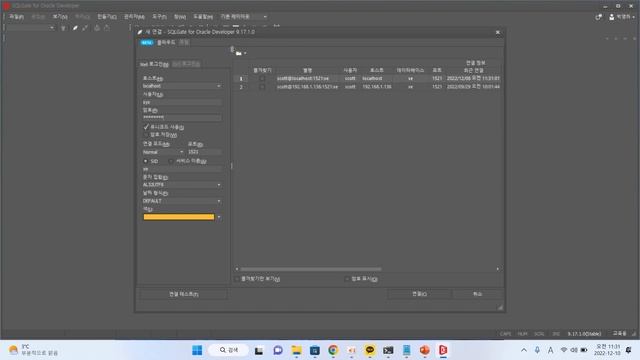The width and height of the screenshot is (640, 360).
Task: Open the color picker dropdown arrow
Action: click(x=219, y=217)
